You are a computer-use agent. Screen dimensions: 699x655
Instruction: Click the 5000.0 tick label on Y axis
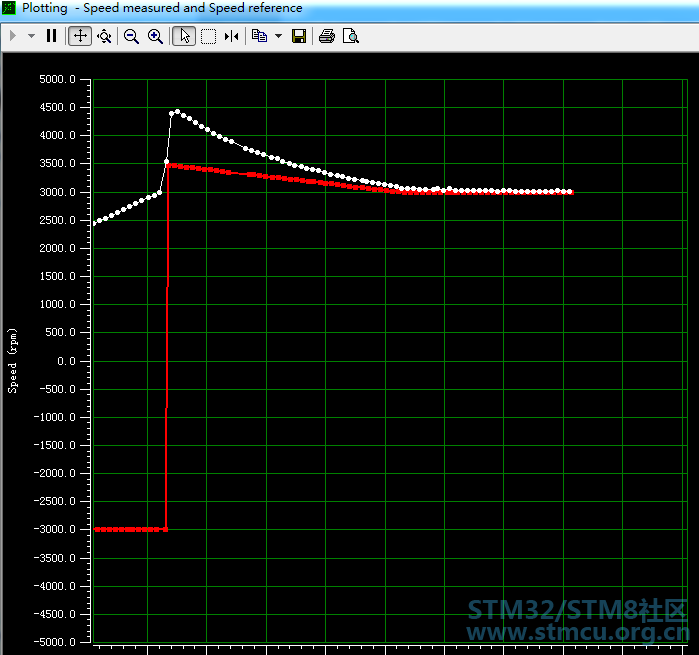(58, 79)
